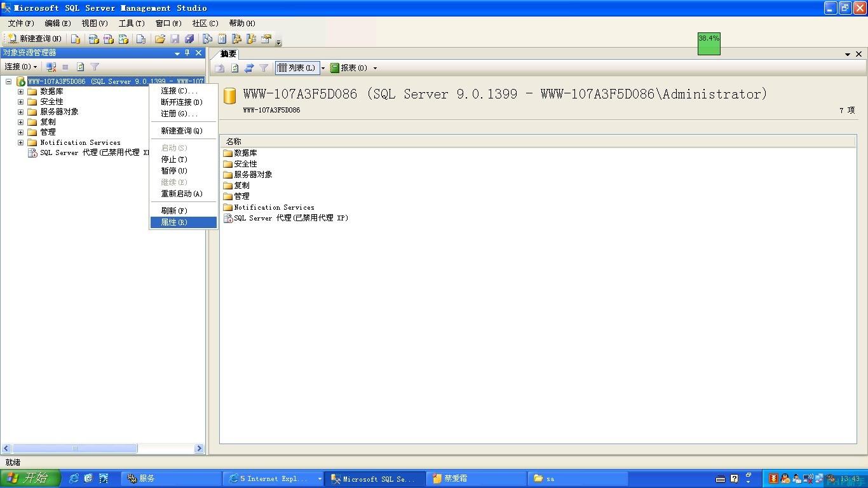Screen dimensions: 868x488
Task: Click the 报表(O) report button
Action: [349, 68]
